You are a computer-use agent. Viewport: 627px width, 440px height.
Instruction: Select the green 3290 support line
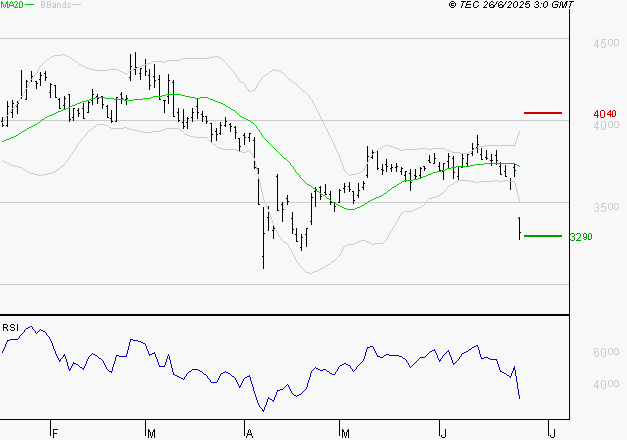coord(543,236)
